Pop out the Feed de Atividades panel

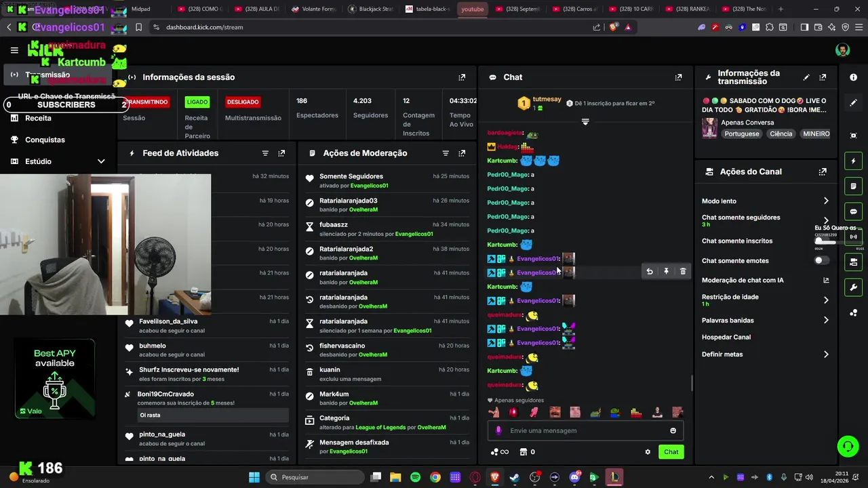click(x=281, y=153)
